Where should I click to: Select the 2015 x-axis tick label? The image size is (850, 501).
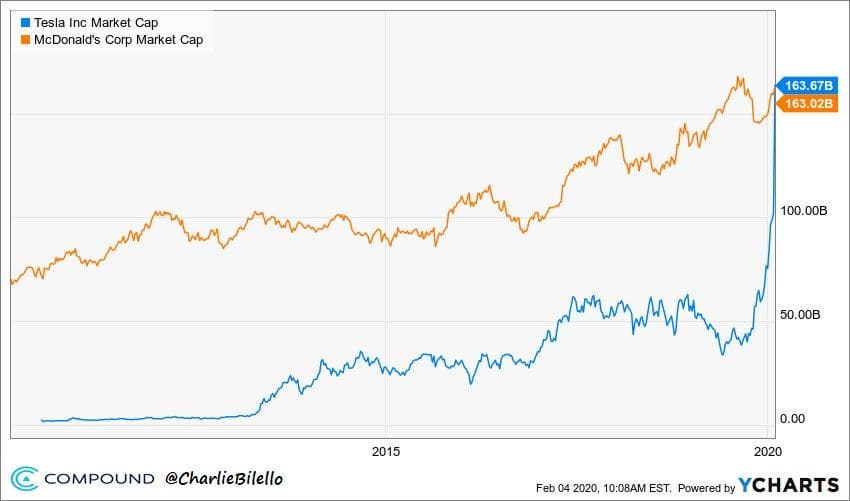[385, 450]
